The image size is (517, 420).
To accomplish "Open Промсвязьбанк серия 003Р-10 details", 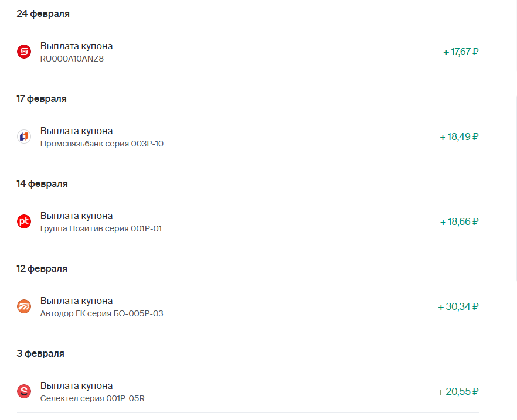I will [102, 144].
